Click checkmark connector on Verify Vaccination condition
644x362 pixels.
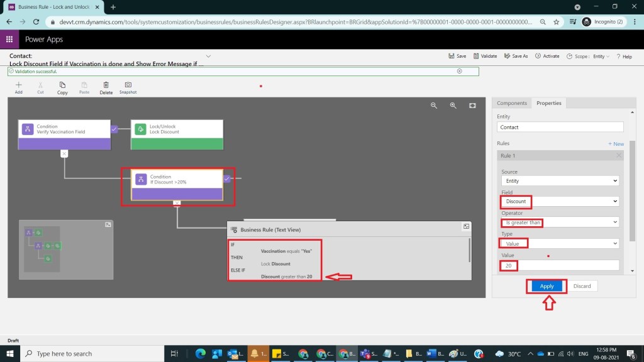(x=114, y=129)
